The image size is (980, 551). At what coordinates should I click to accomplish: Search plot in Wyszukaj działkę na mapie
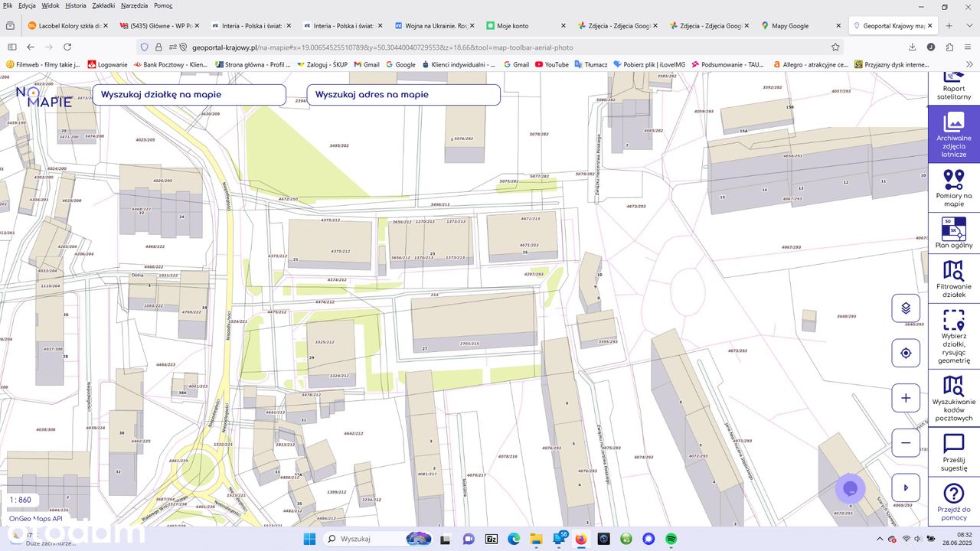[x=189, y=95]
